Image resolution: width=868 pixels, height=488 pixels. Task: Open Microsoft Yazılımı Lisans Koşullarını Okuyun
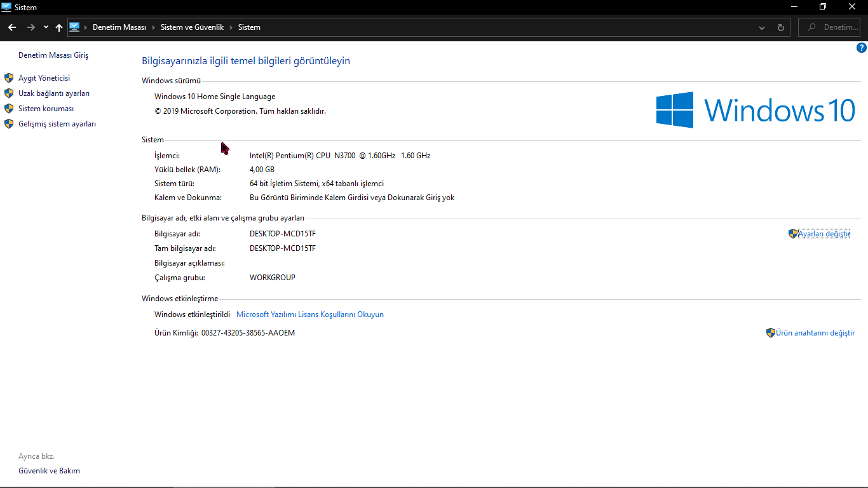pyautogui.click(x=310, y=315)
